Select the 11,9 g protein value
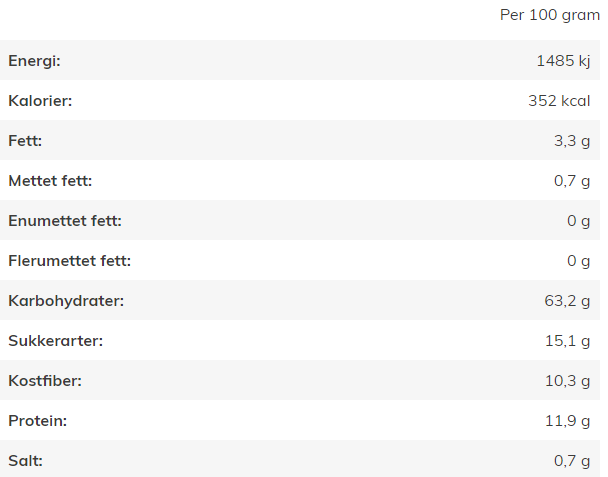608x477 pixels. point(568,421)
